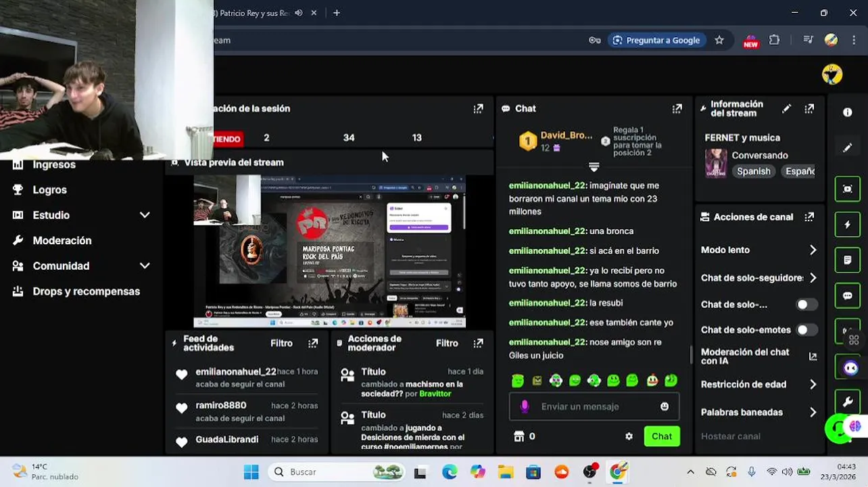The height and width of the screenshot is (487, 868).
Task: Open the info icon in right sidebar
Action: click(847, 112)
